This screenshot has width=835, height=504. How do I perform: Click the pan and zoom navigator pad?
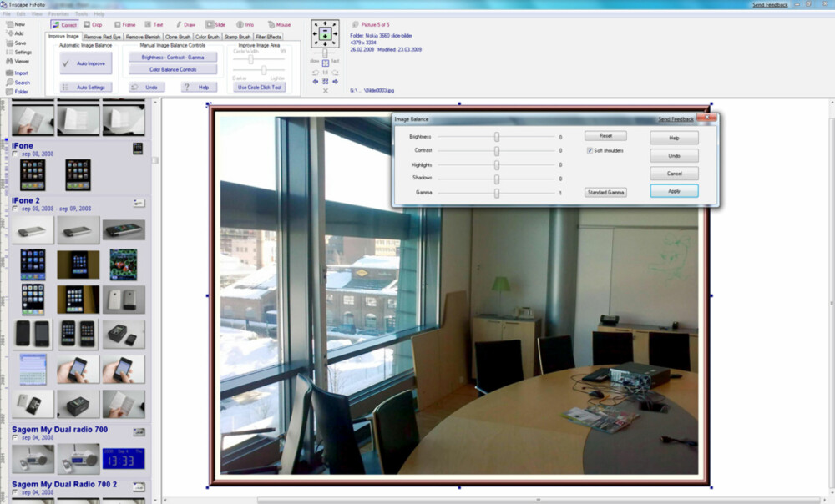(x=325, y=34)
